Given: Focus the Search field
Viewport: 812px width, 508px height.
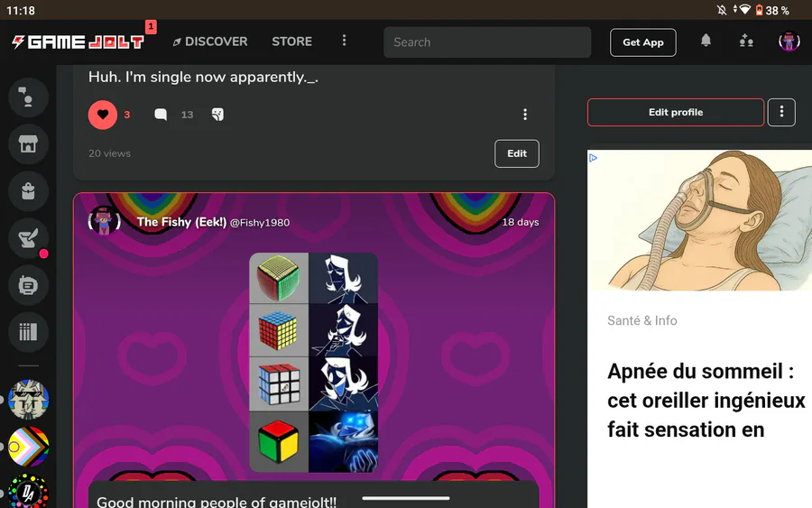Looking at the screenshot, I should pyautogui.click(x=487, y=42).
